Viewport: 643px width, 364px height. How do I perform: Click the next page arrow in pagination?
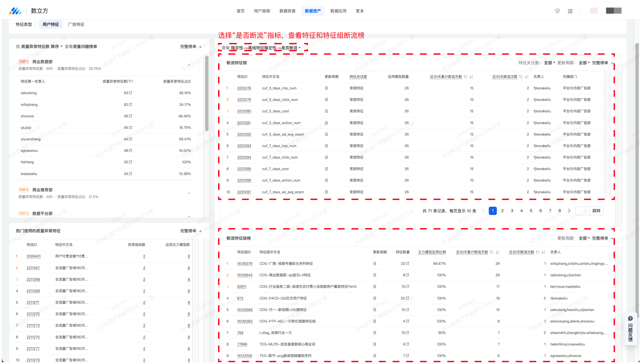[569, 211]
